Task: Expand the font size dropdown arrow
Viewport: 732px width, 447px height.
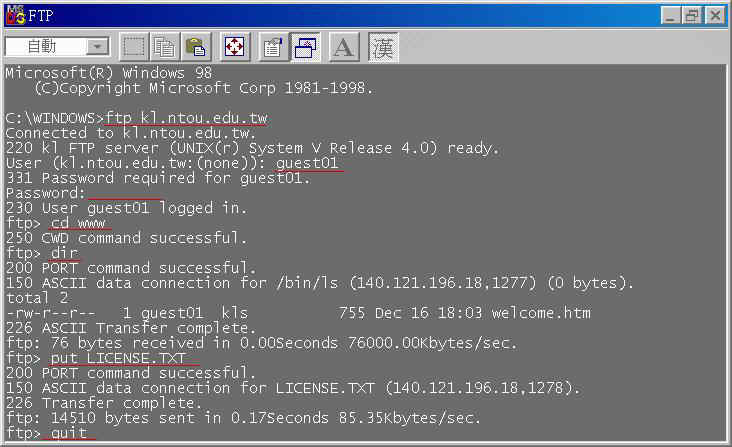Action: pyautogui.click(x=97, y=47)
